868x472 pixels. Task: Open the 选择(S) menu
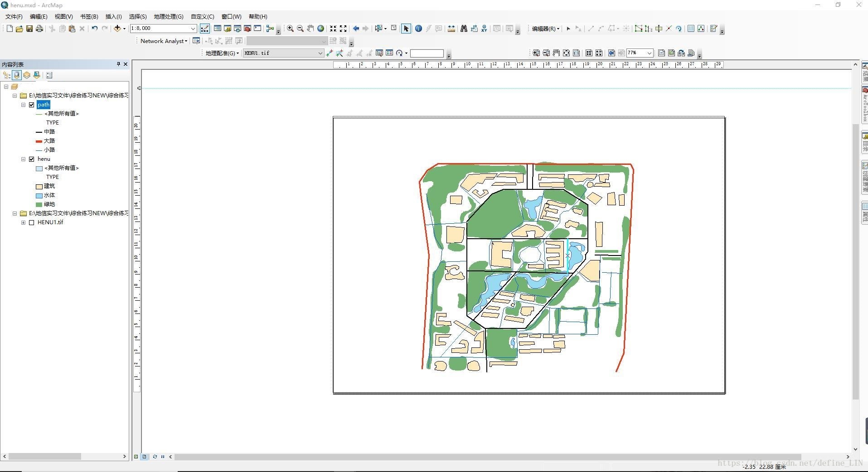coord(138,16)
